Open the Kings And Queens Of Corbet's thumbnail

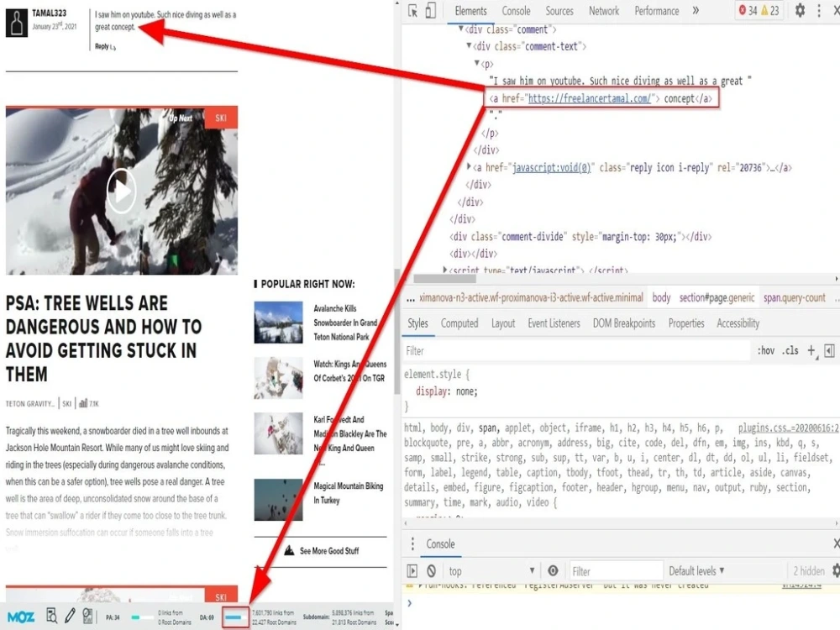tap(278, 378)
